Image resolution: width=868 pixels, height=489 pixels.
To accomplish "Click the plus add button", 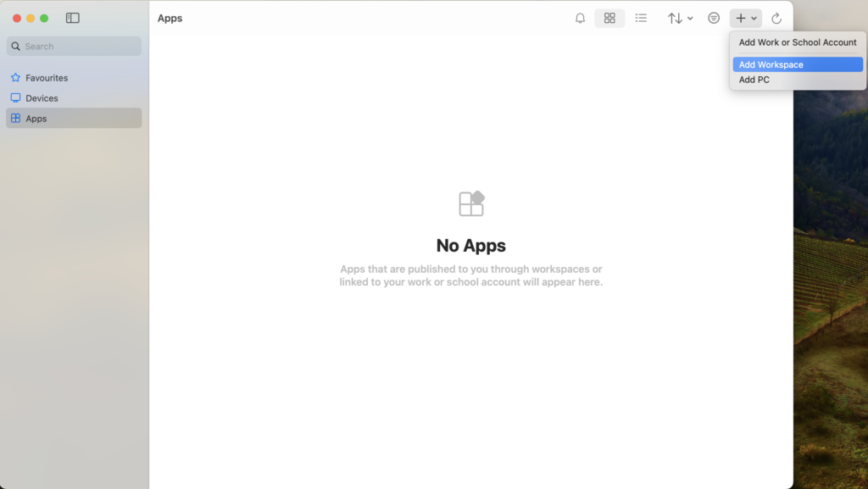I will (x=746, y=19).
